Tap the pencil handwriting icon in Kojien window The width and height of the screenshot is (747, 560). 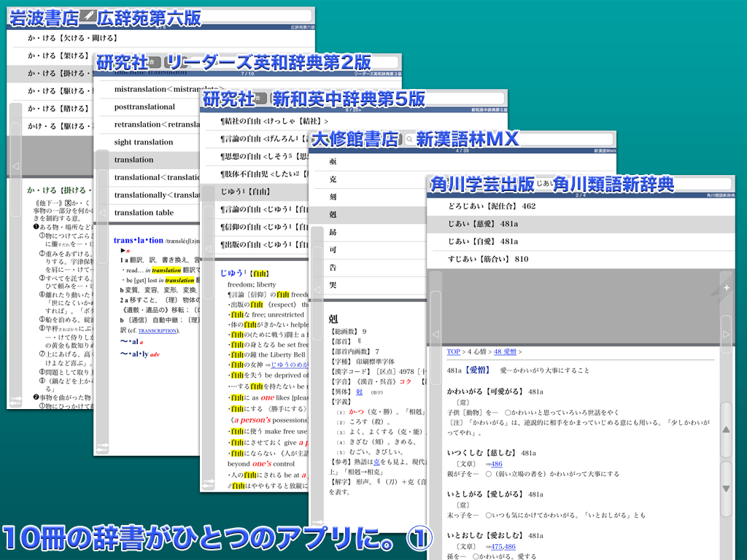88,16
